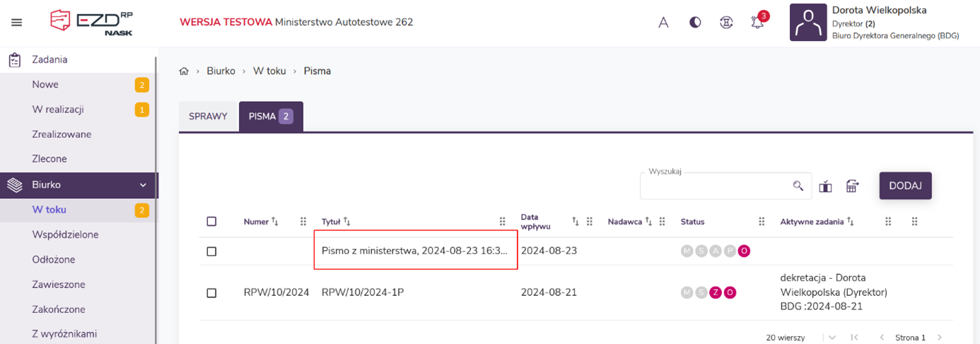Sort the table by the Numer column
This screenshot has height=344, width=980.
coord(275,222)
